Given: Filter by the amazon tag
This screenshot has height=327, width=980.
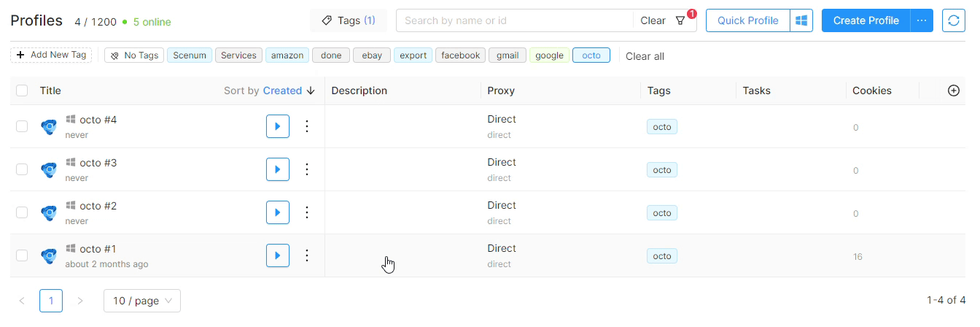Looking at the screenshot, I should click(x=287, y=55).
